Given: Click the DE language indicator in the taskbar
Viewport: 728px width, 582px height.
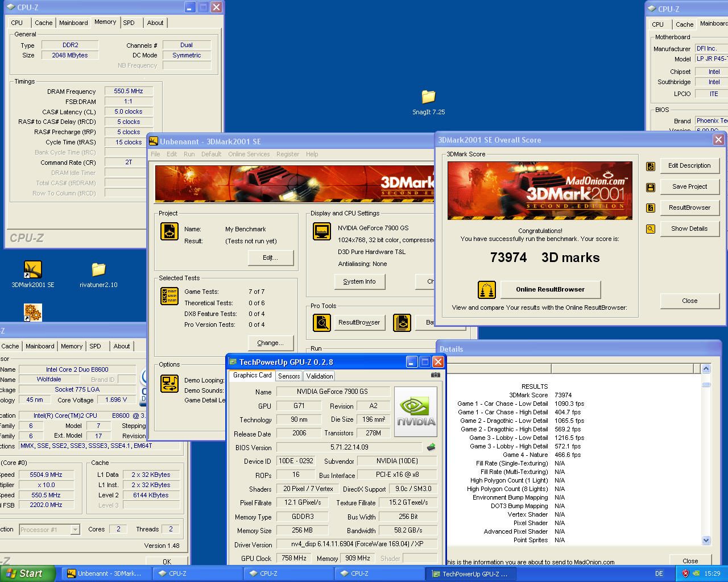Looking at the screenshot, I should click(x=659, y=573).
